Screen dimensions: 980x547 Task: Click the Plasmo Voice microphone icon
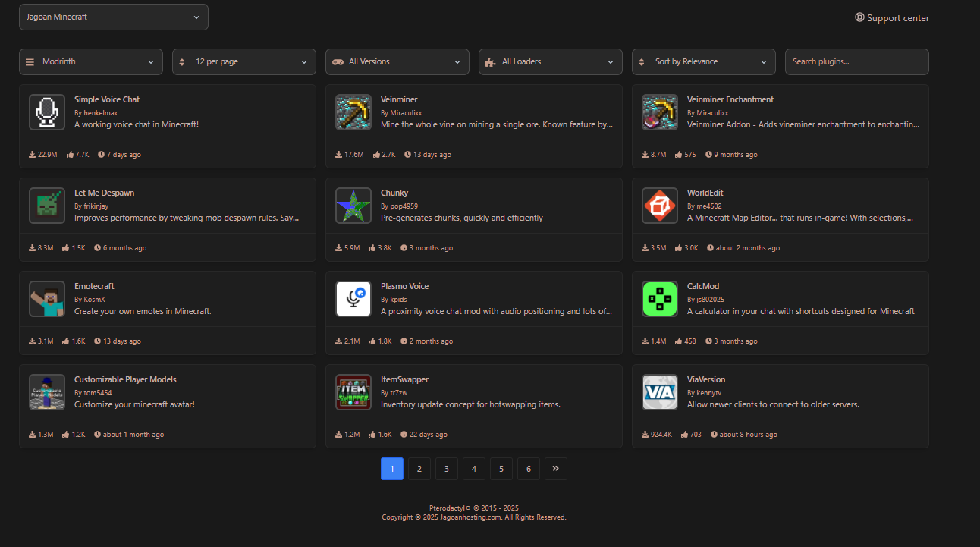(x=353, y=299)
